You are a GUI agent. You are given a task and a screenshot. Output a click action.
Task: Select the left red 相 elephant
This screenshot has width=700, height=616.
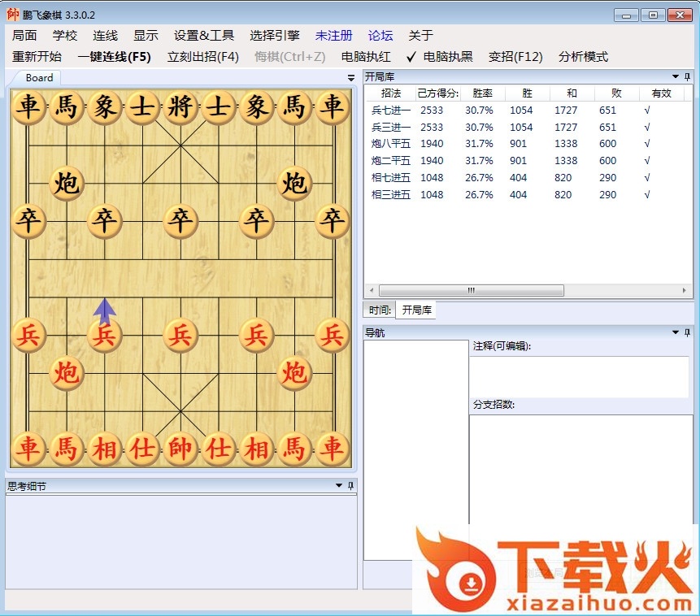104,449
